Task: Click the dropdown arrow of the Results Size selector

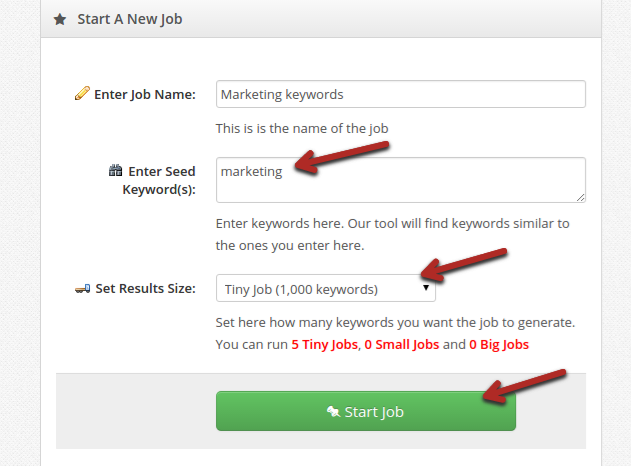Action: pos(426,288)
